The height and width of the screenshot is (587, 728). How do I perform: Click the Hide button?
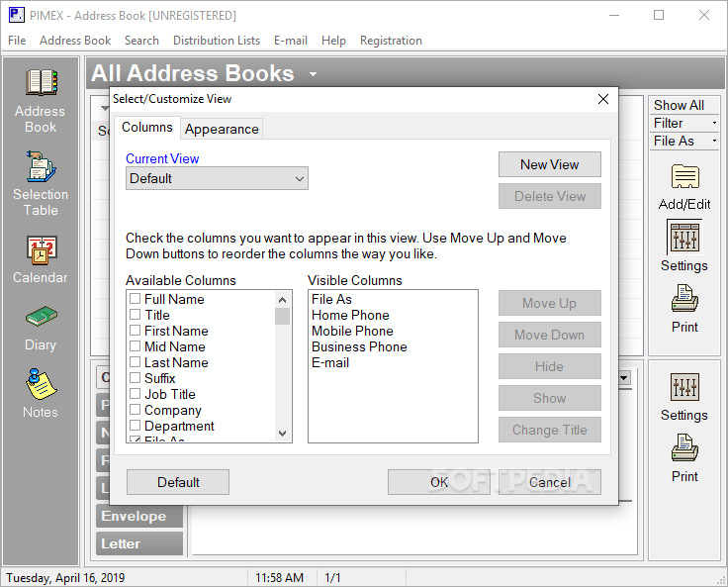pyautogui.click(x=550, y=366)
